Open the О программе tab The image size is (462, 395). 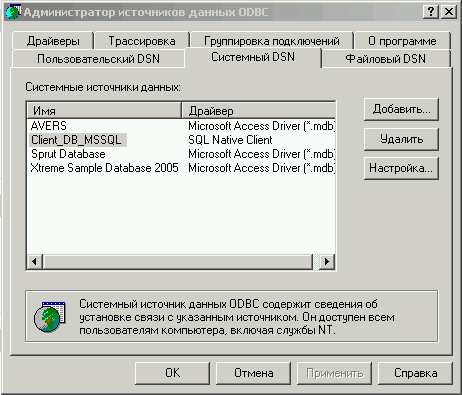point(402,41)
